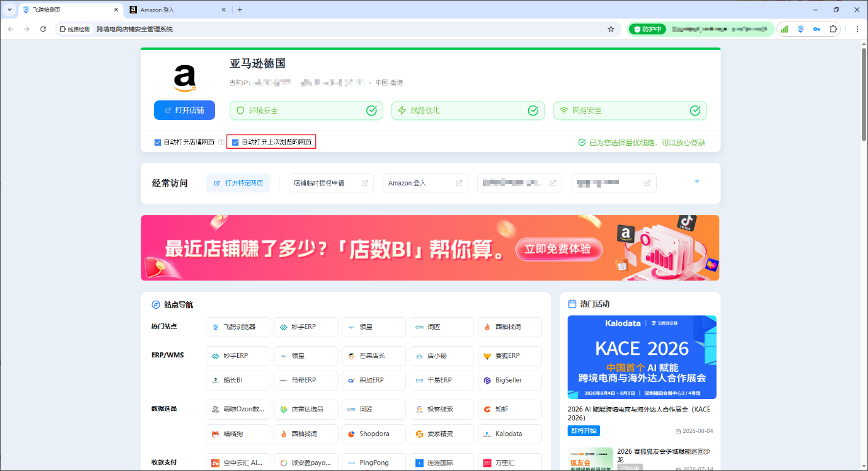868x471 pixels.
Task: Click the 环境安全 status pill
Action: (x=306, y=111)
